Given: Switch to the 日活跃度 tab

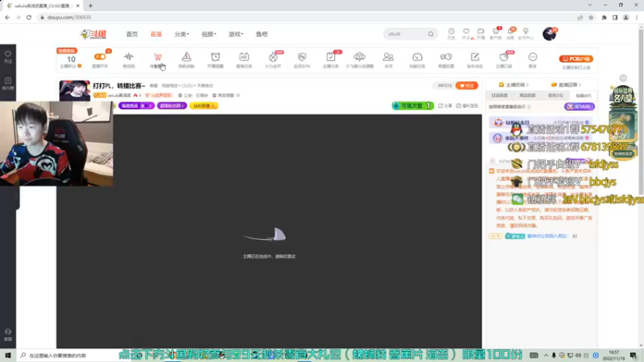Looking at the screenshot, I should click(499, 95).
